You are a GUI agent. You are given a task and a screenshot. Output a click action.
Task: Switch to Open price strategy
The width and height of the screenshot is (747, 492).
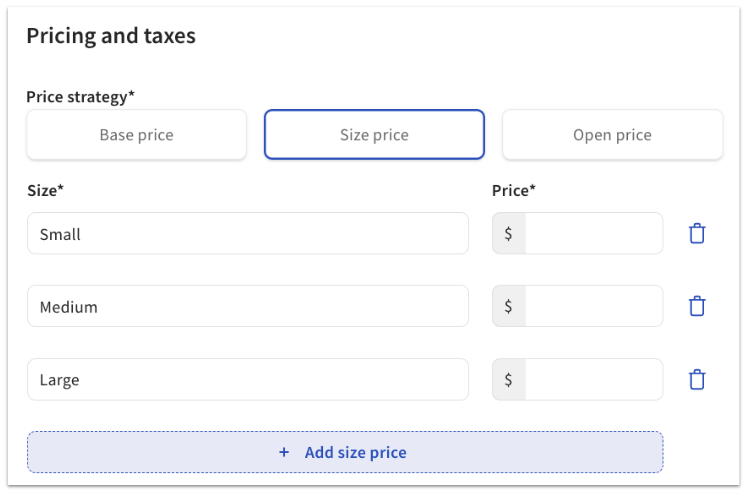(612, 135)
